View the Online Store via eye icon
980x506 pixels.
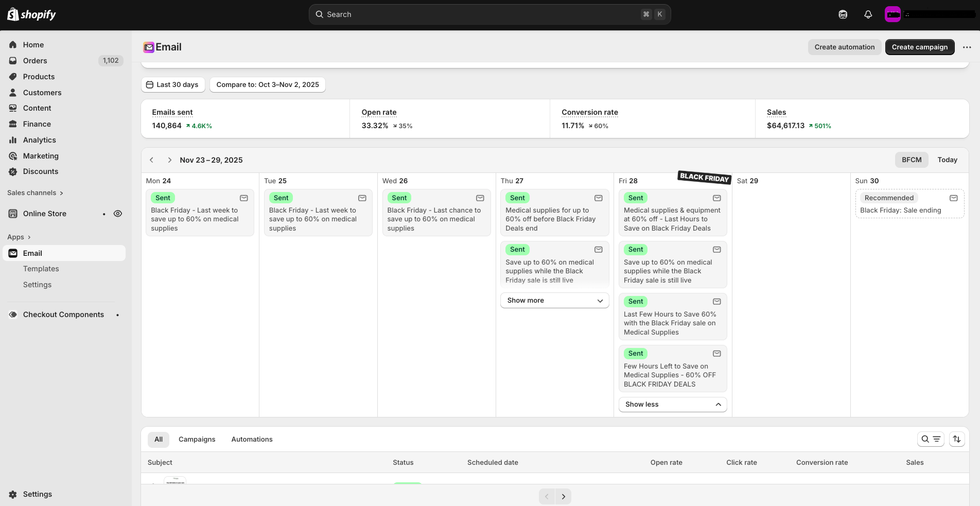pos(118,214)
